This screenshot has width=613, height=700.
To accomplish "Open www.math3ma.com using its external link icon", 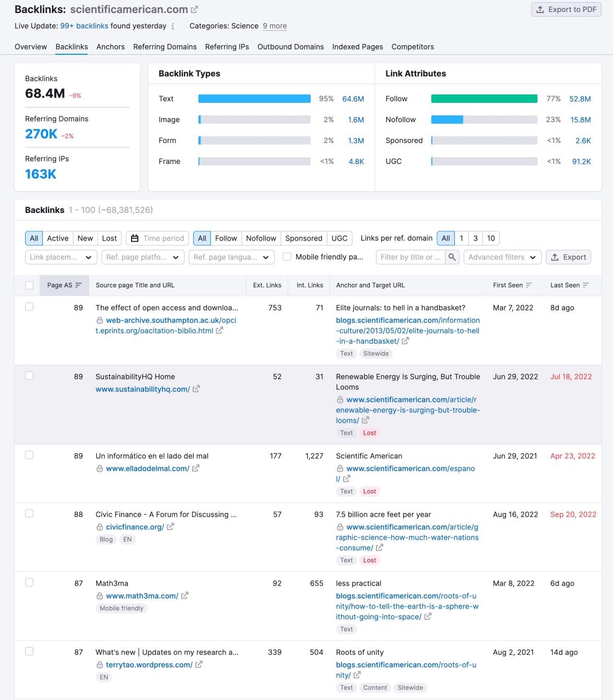I will tap(185, 596).
